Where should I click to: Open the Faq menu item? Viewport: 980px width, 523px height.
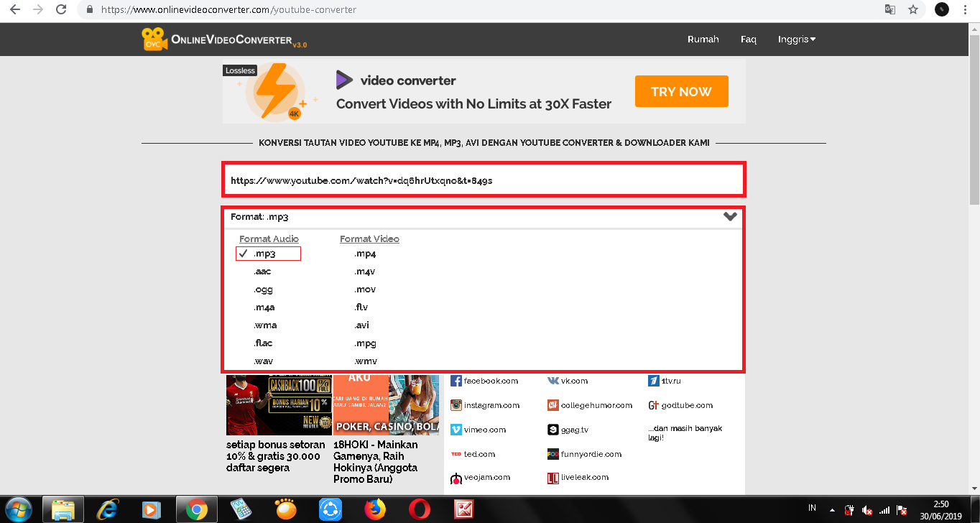pos(749,40)
